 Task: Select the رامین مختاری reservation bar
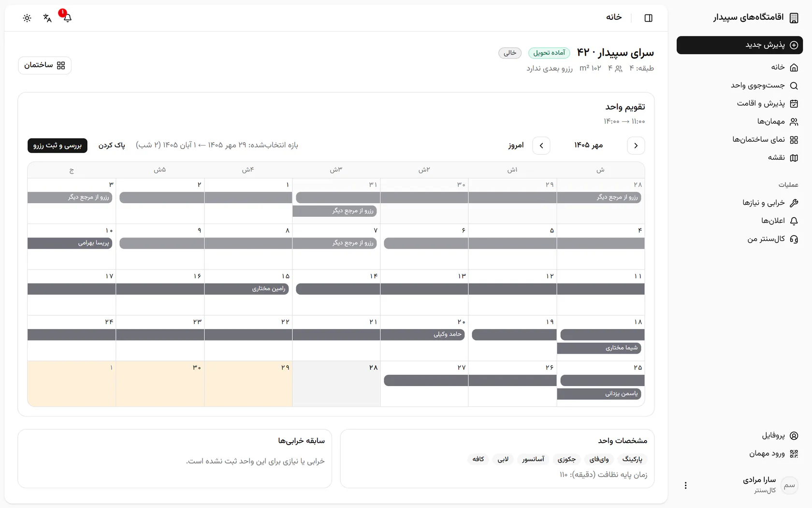[x=246, y=289]
